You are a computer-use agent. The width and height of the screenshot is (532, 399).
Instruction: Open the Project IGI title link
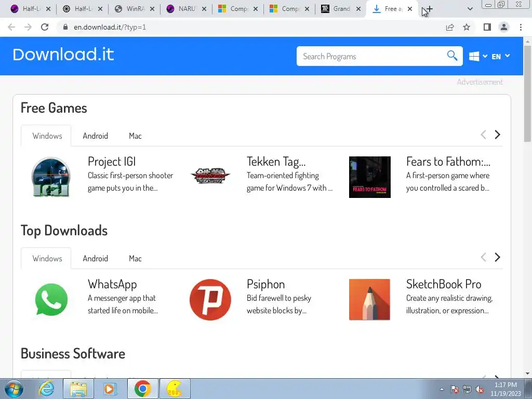(112, 162)
